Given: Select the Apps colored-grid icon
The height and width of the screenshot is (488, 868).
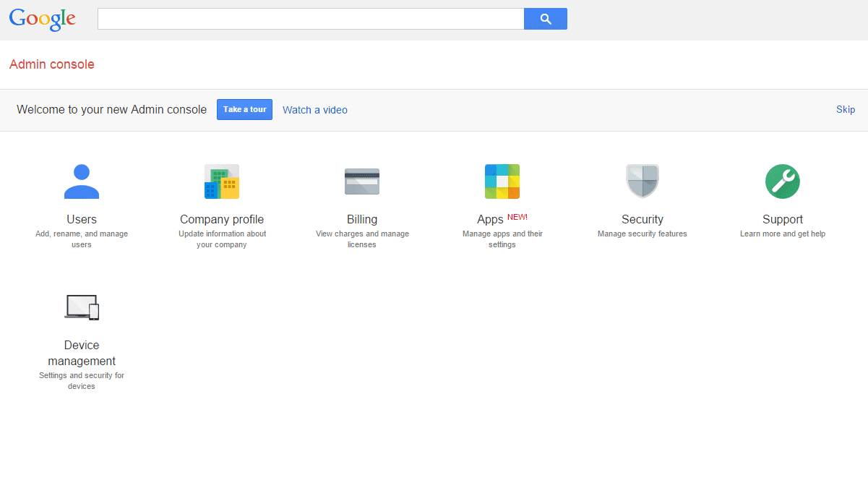Looking at the screenshot, I should 502,181.
